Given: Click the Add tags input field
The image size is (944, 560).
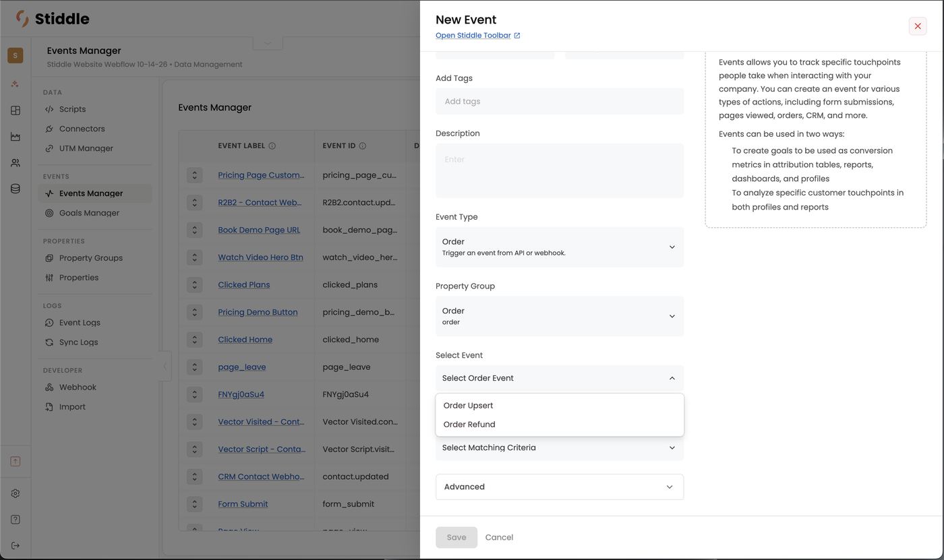Looking at the screenshot, I should [560, 101].
